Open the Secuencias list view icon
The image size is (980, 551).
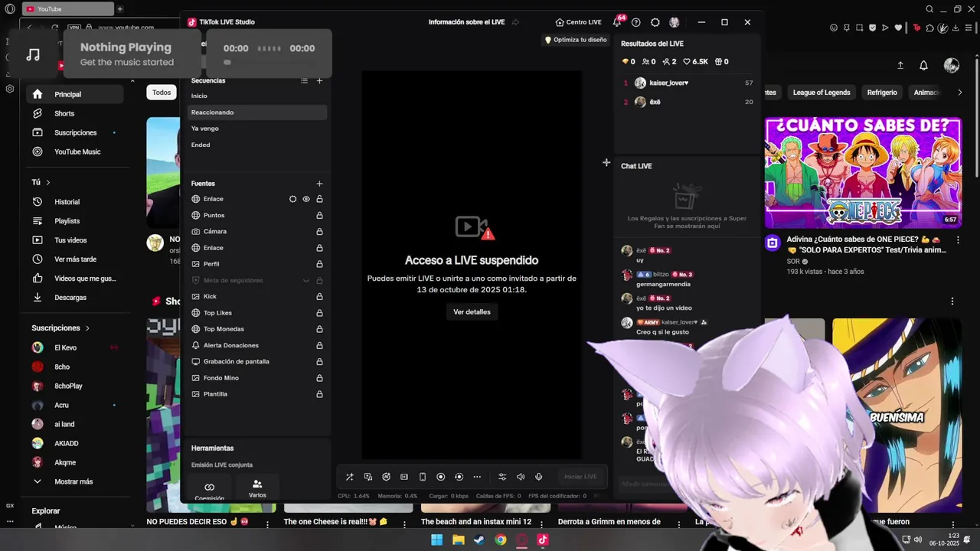click(x=304, y=80)
